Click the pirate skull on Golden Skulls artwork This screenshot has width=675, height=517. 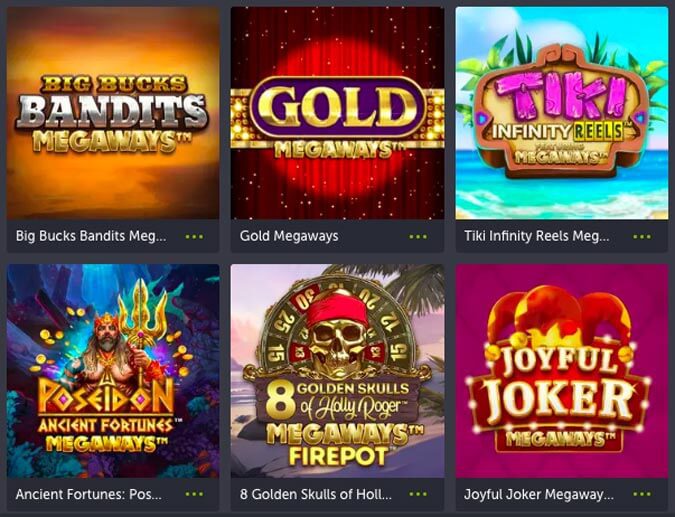click(338, 337)
